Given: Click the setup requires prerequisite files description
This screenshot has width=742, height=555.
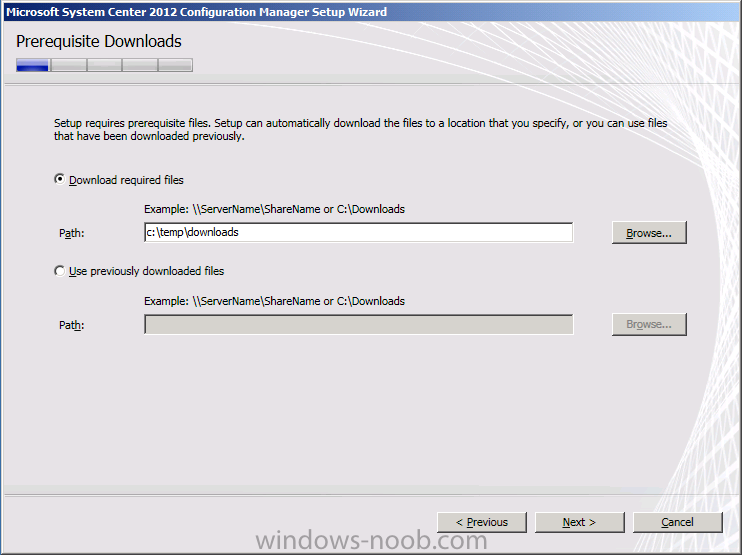Looking at the screenshot, I should [x=361, y=130].
